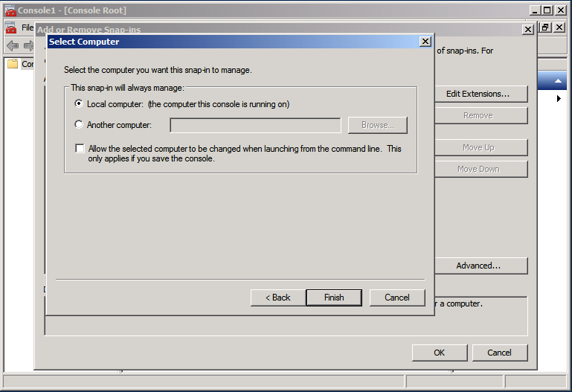Click OK in Add or Remove Snap-ins
The image size is (572, 392).
click(x=440, y=353)
